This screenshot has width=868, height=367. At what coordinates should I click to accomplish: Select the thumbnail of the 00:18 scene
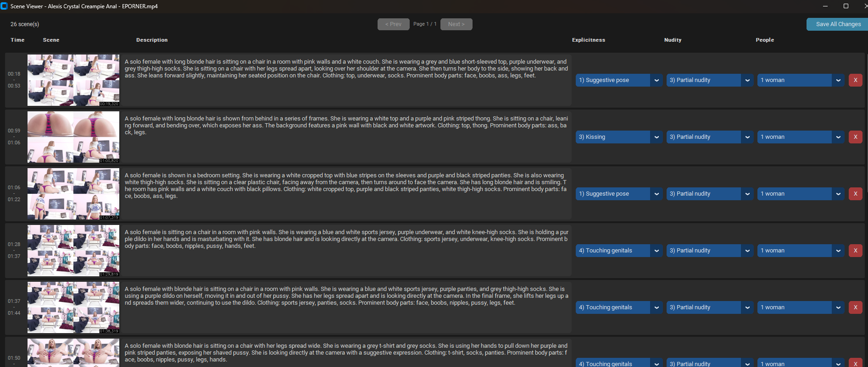click(73, 80)
